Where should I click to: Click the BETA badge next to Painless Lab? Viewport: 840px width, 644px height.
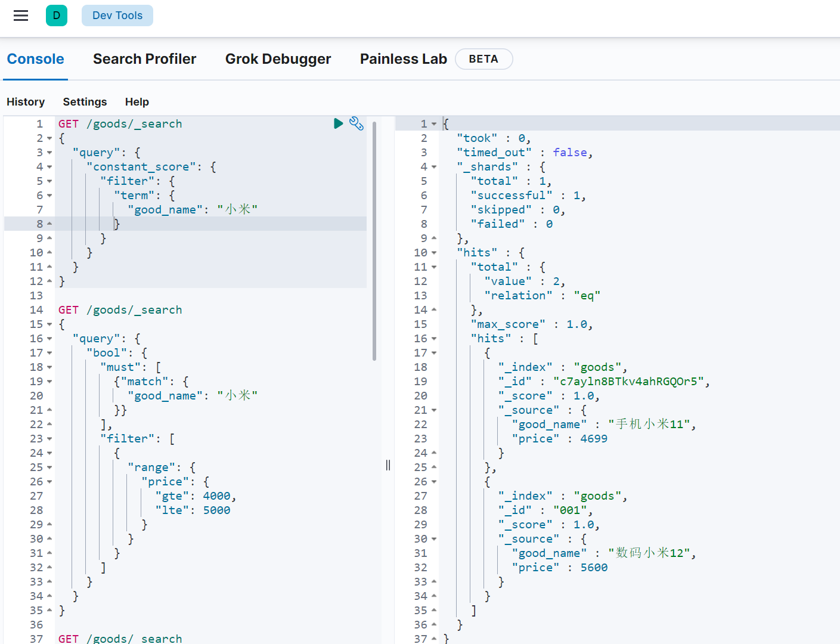(483, 59)
